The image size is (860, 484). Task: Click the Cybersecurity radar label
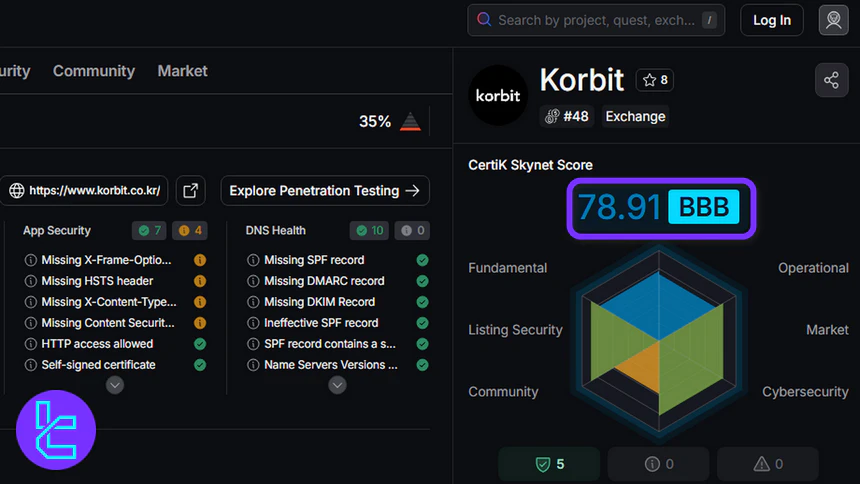coord(805,392)
